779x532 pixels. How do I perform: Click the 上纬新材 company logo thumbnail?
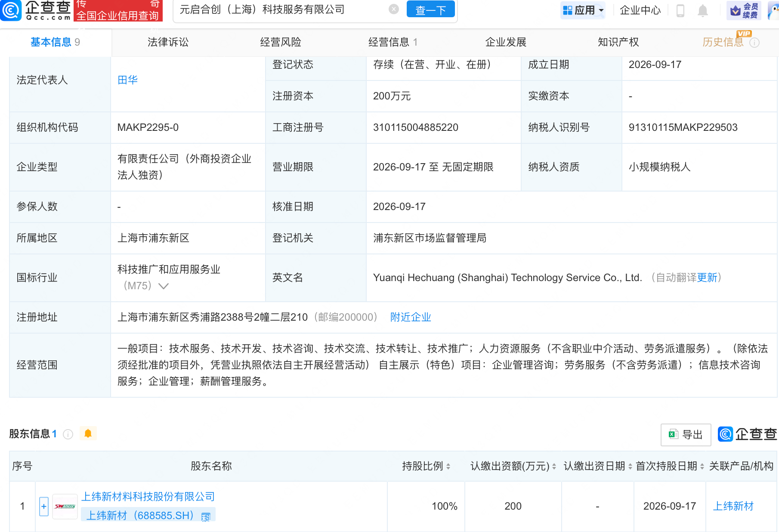65,507
